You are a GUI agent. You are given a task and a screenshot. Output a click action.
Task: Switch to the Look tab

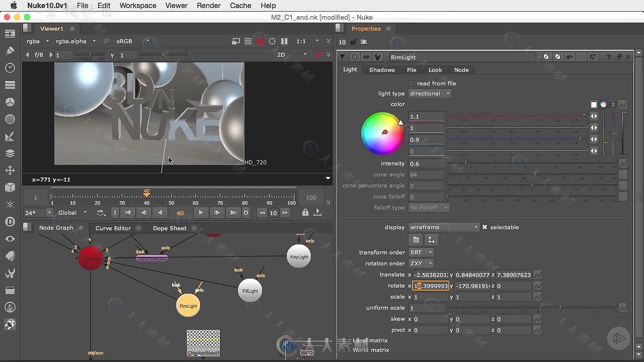[435, 70]
